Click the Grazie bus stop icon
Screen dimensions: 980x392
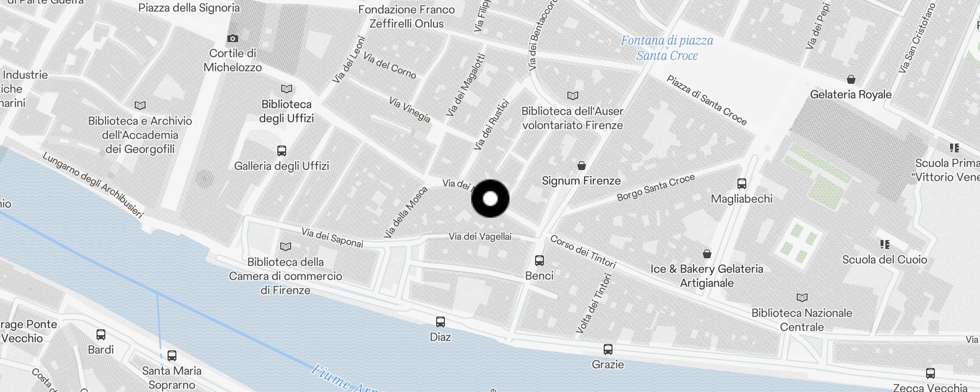click(608, 349)
